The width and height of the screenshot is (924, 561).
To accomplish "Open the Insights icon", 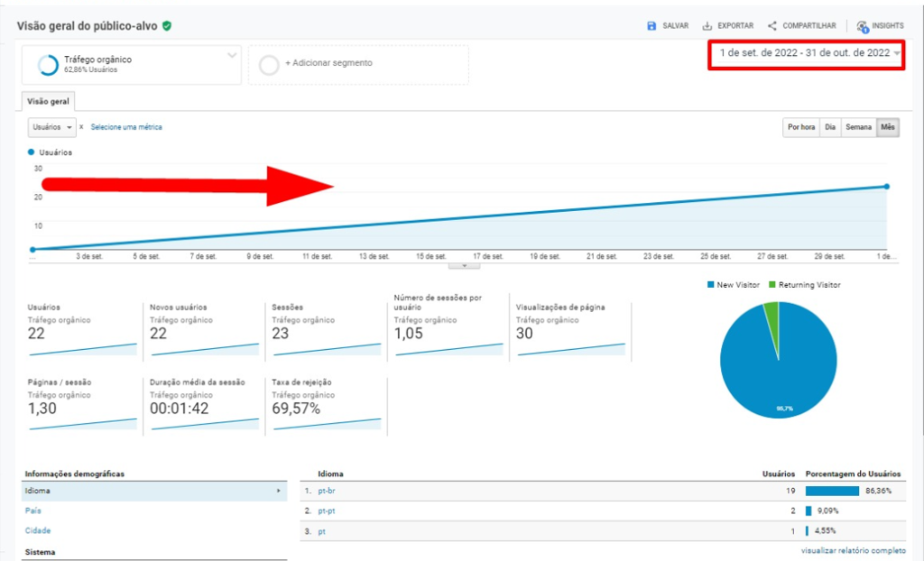I will [863, 26].
